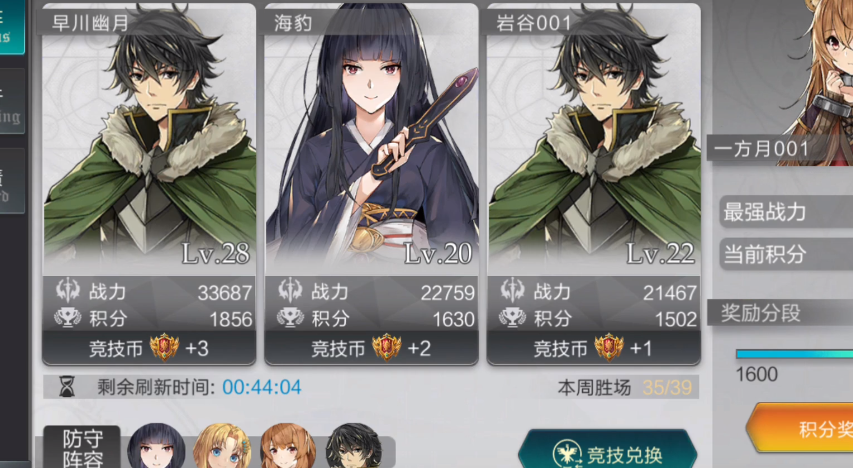
Task: Select the dark-haired girl defense lineup avatar
Action: pos(156,447)
